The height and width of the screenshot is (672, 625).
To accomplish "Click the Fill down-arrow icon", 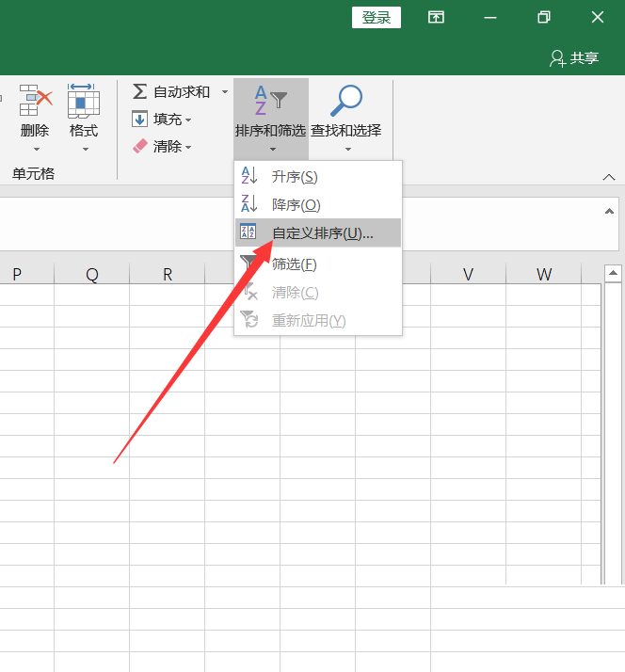I will (139, 120).
